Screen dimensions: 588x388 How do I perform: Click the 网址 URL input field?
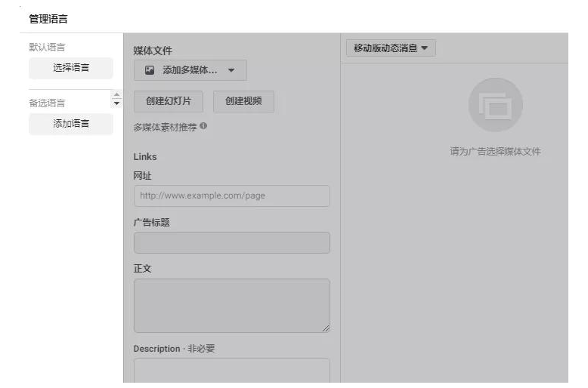click(232, 196)
